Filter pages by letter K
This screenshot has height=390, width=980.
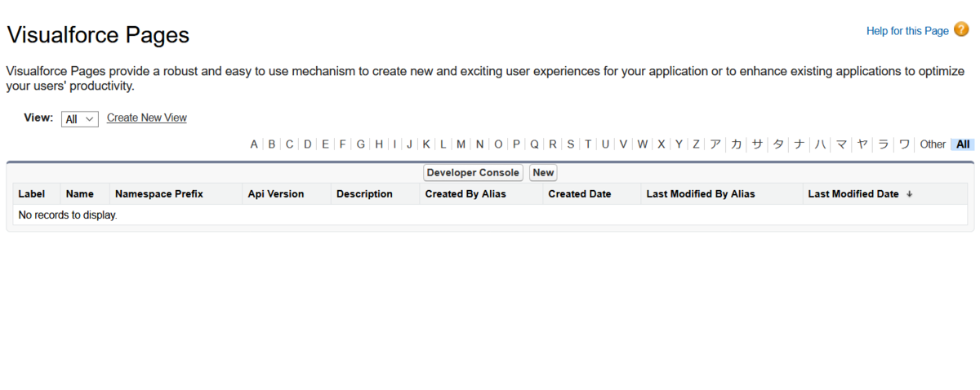tap(426, 144)
